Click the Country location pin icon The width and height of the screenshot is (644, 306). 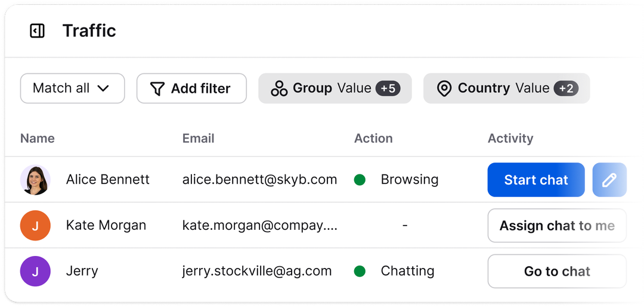tap(444, 89)
